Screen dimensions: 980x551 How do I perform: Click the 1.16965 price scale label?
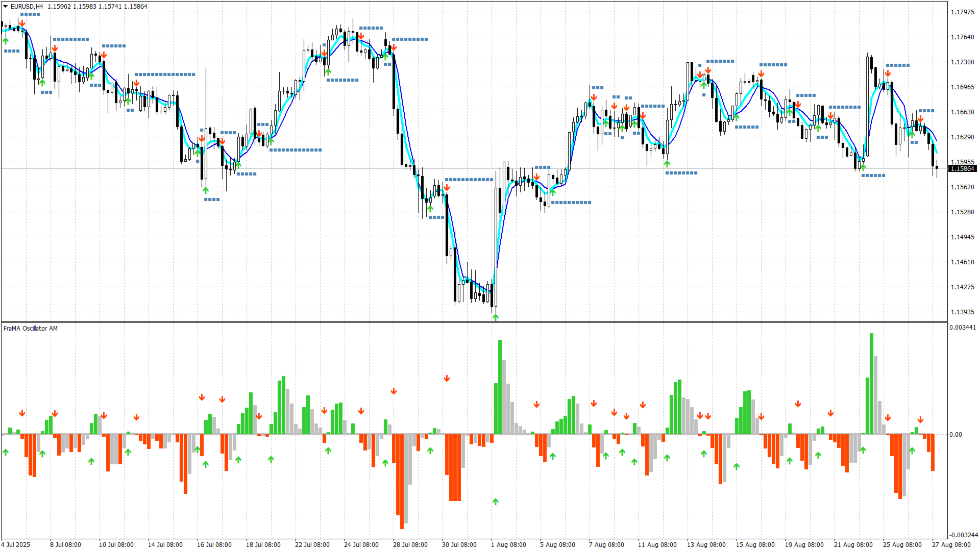click(963, 87)
